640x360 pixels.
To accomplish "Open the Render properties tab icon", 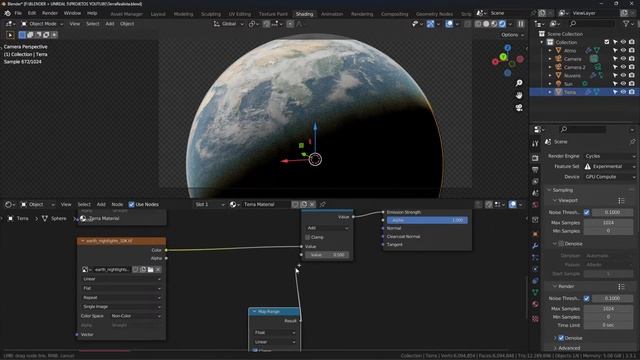I will [x=535, y=158].
